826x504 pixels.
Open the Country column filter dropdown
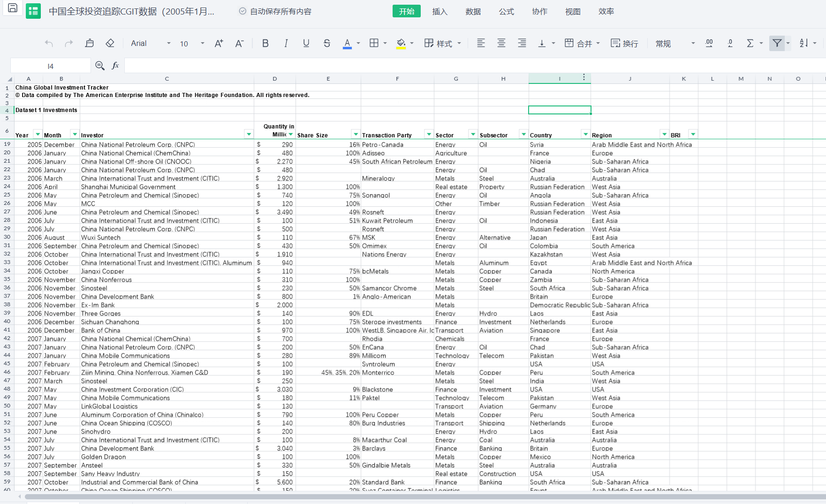[x=585, y=135]
